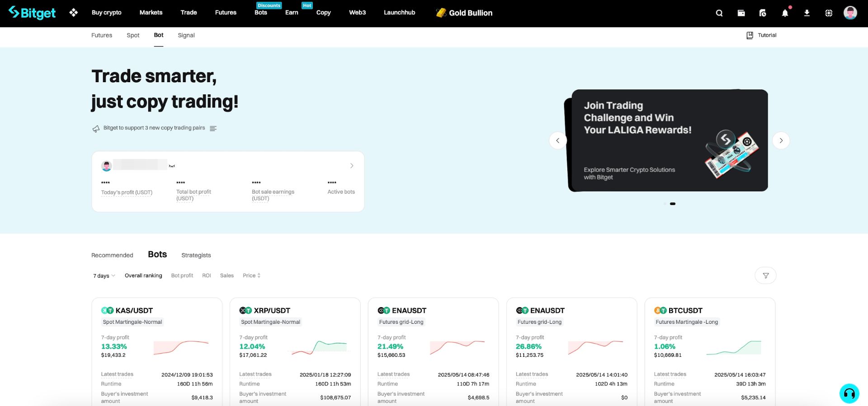Sort by Sales
This screenshot has width=868, height=406.
click(x=227, y=275)
